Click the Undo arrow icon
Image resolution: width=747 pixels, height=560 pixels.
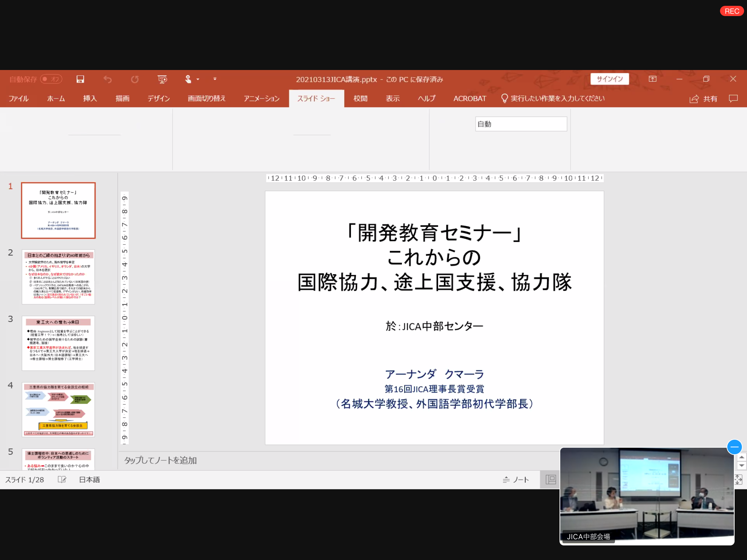click(107, 79)
